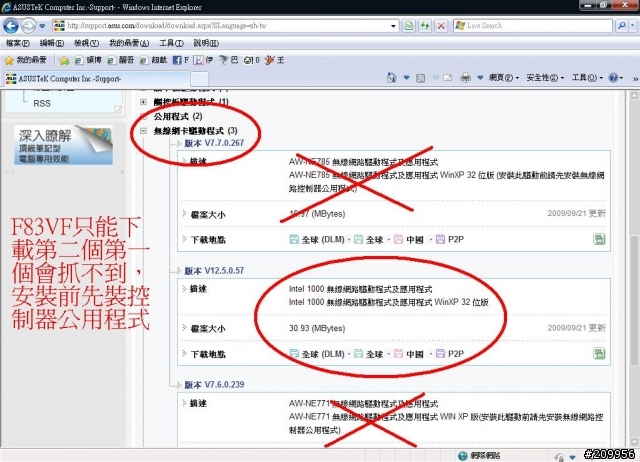Viewport: 640px width, 462px height.
Task: Click the 版本 V12.5.0.57 heading
Action: [x=214, y=271]
